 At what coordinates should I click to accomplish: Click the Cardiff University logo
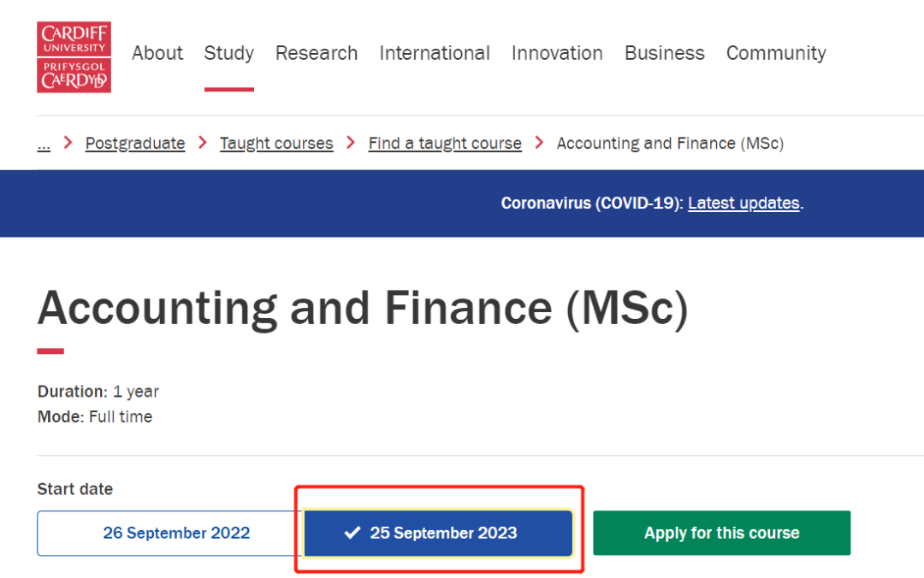click(x=74, y=56)
